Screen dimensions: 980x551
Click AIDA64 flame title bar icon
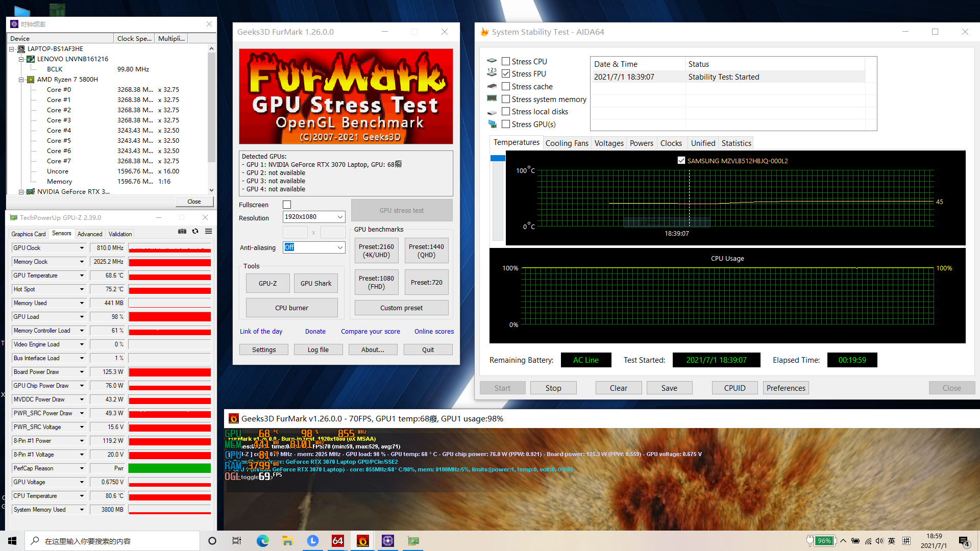484,32
